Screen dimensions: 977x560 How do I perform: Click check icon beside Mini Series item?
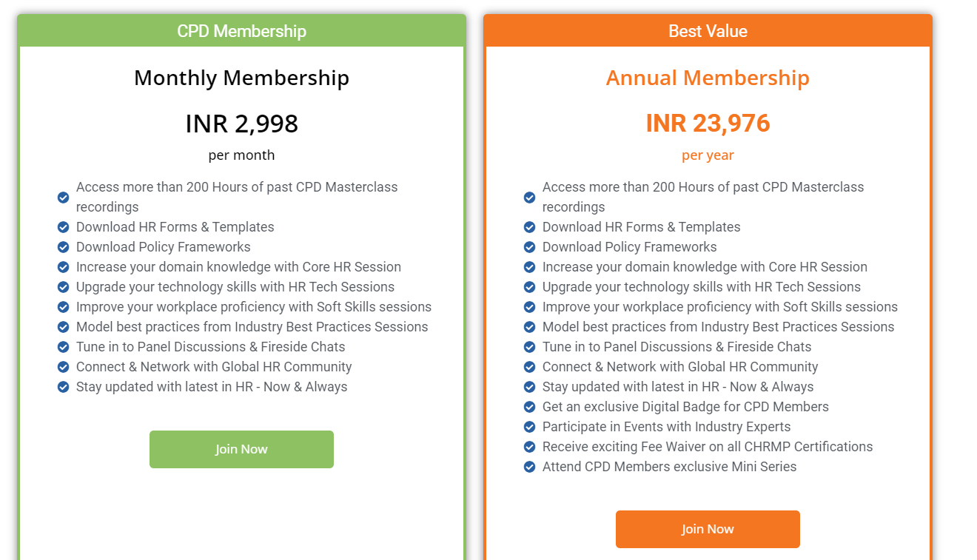[530, 467]
